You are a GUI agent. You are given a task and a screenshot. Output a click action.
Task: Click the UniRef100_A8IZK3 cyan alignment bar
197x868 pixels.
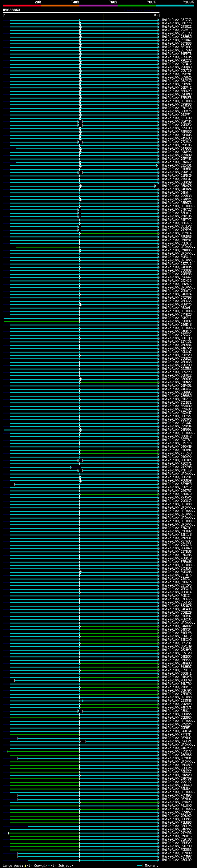click(85, 20)
